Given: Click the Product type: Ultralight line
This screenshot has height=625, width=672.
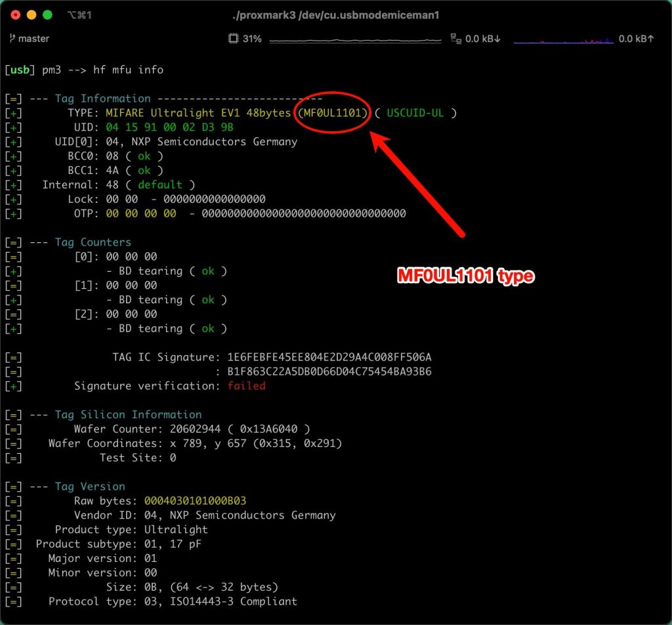Looking at the screenshot, I should tap(131, 529).
